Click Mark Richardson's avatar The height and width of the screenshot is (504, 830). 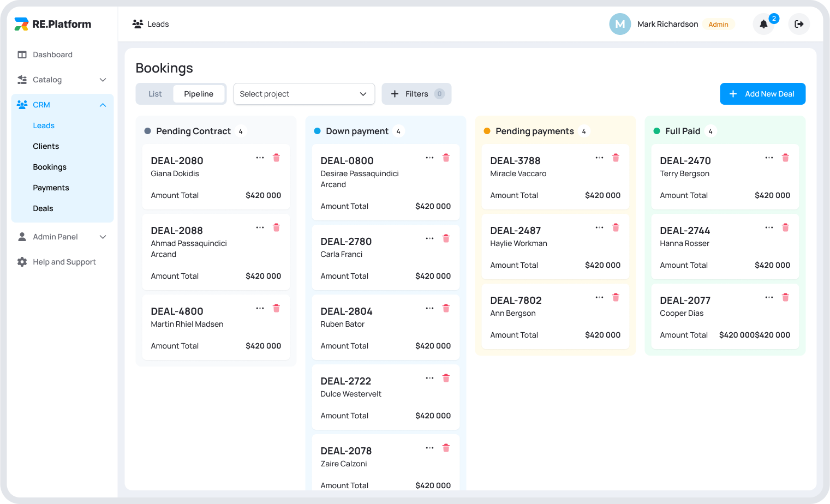click(x=620, y=24)
